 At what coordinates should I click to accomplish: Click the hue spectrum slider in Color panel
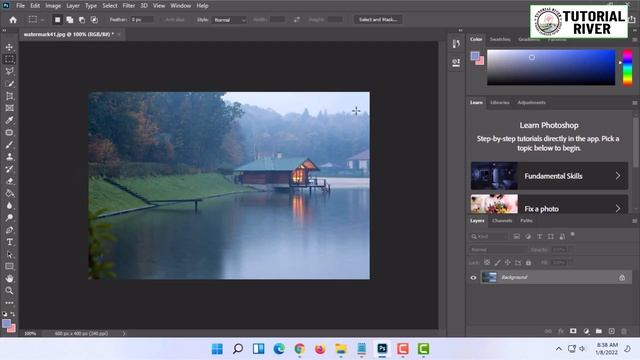pyautogui.click(x=627, y=68)
